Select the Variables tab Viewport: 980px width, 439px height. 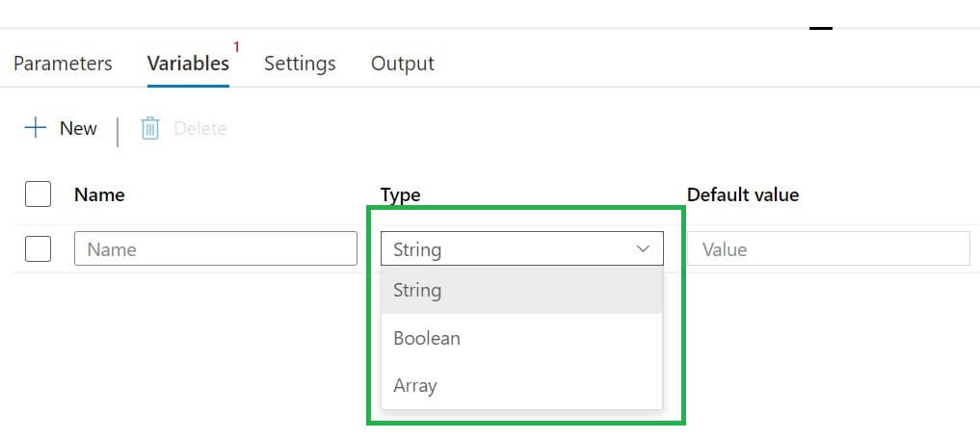coord(188,64)
